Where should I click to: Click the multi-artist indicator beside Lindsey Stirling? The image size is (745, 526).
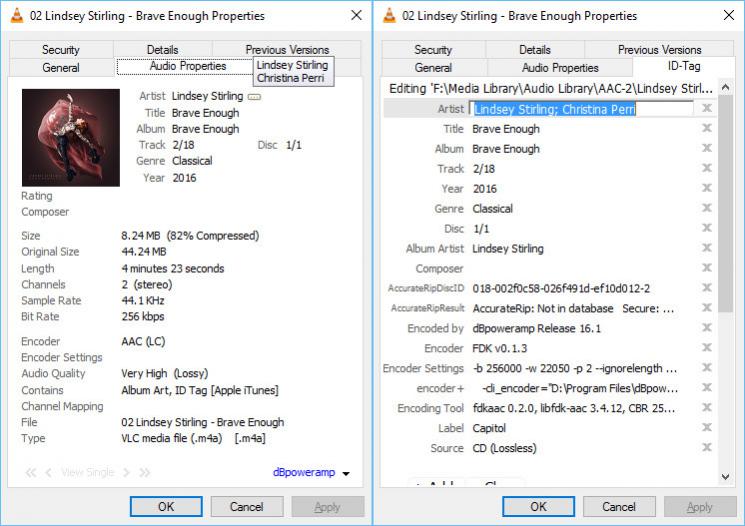[x=254, y=97]
